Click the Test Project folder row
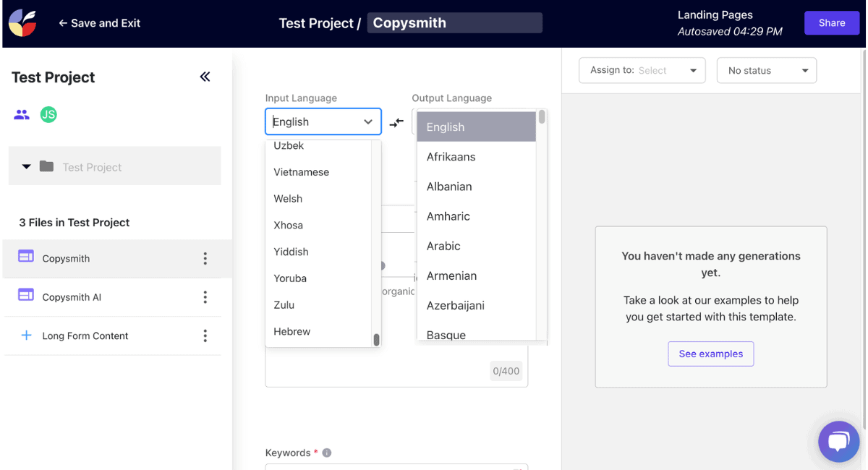The width and height of the screenshot is (868, 470). point(114,166)
